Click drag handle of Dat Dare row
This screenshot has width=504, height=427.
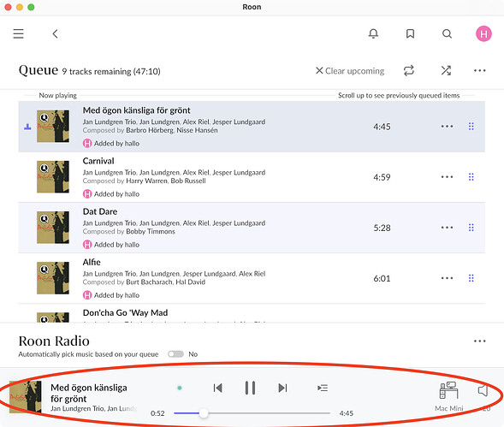point(471,228)
